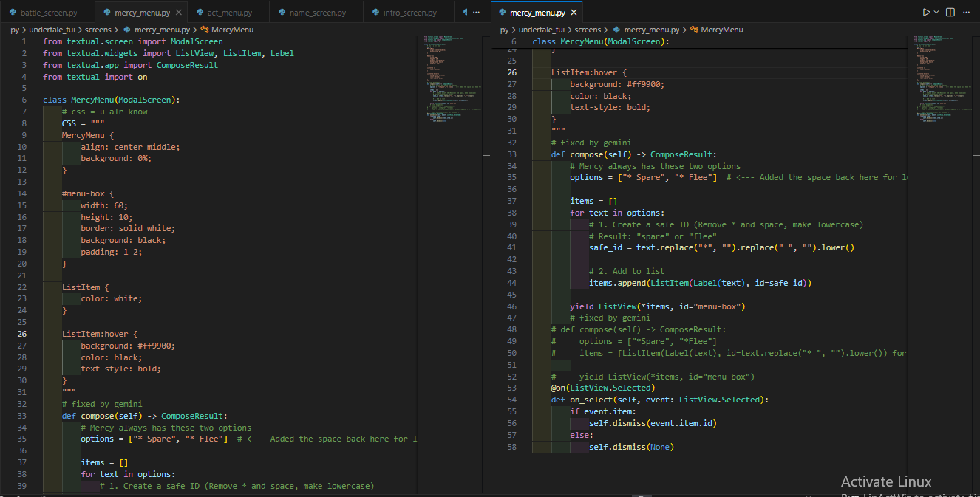Select the name_screen.py tab

click(317, 13)
